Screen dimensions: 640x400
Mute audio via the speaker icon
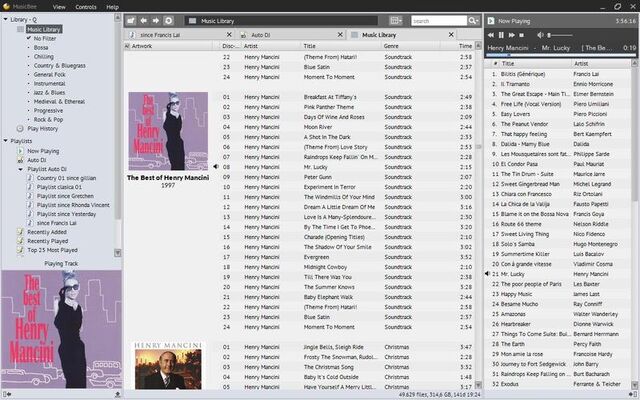(540, 35)
